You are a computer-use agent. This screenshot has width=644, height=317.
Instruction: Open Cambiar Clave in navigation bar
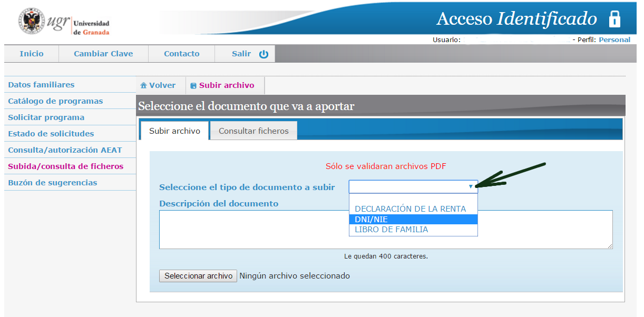coord(103,54)
